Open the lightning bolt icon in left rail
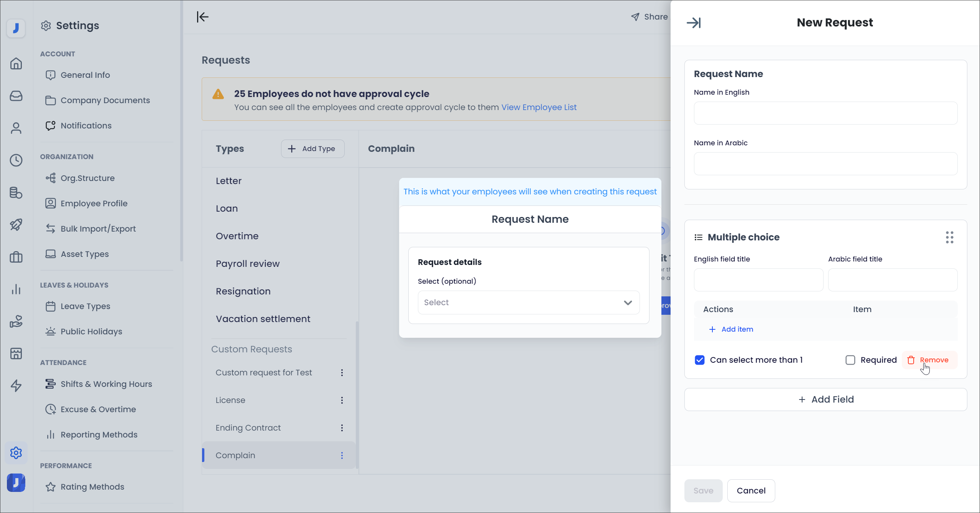The height and width of the screenshot is (513, 980). (x=16, y=385)
